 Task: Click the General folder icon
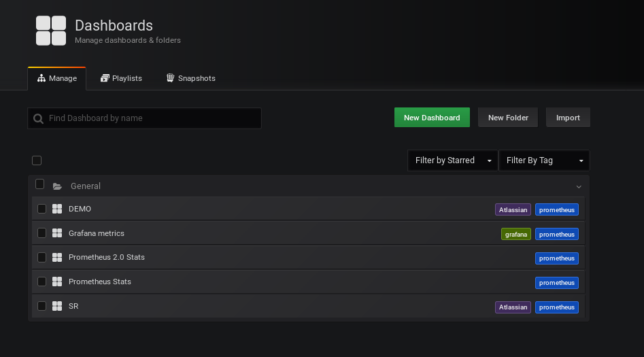point(57,186)
